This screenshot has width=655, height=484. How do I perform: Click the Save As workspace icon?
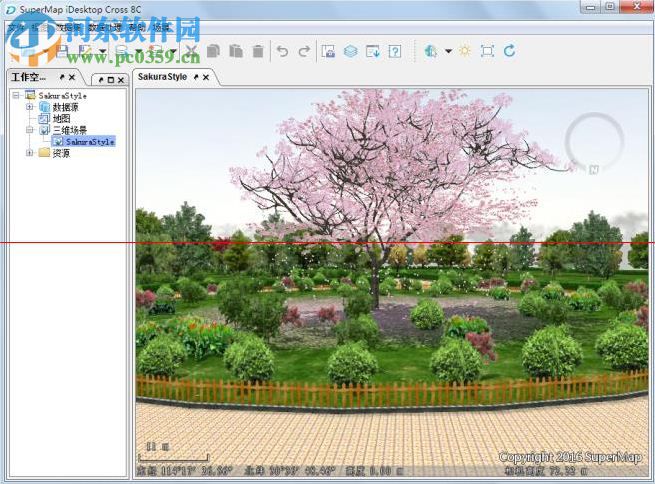coord(85,51)
